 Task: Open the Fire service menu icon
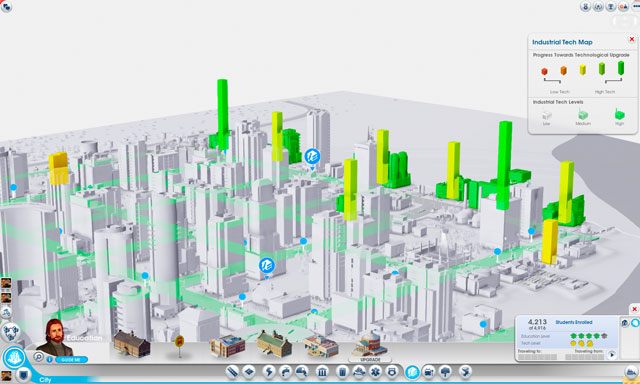coord(358,372)
